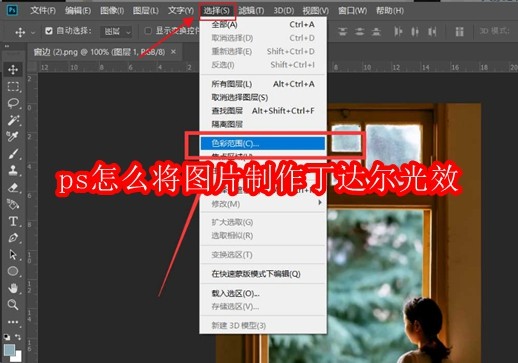The width and height of the screenshot is (518, 363).
Task: Click the align bottom edges icon
Action: (376, 32)
